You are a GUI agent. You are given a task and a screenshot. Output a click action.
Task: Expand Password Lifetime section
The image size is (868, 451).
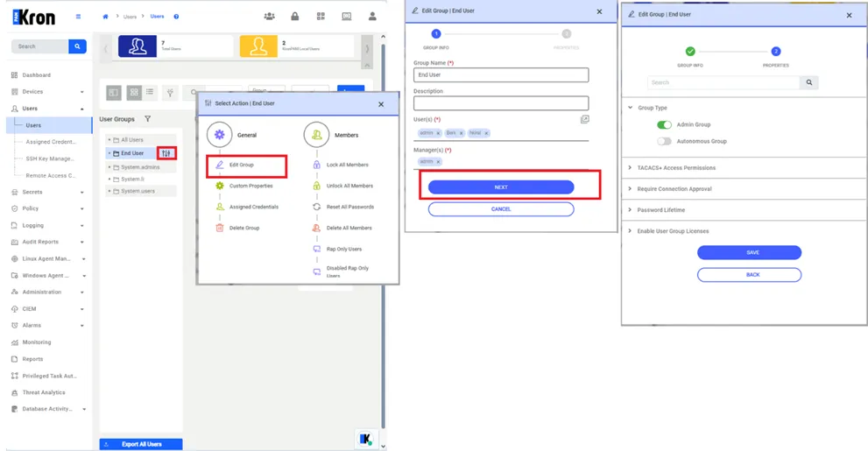630,209
